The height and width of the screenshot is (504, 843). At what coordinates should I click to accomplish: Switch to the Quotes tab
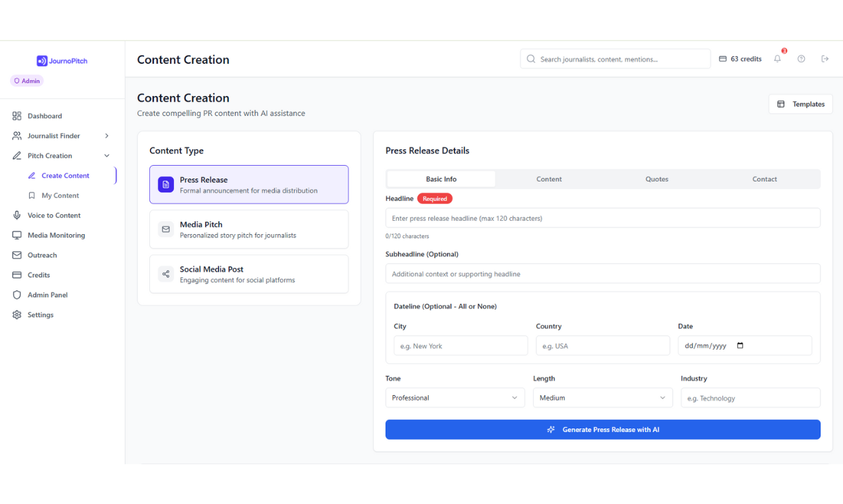[x=656, y=179]
